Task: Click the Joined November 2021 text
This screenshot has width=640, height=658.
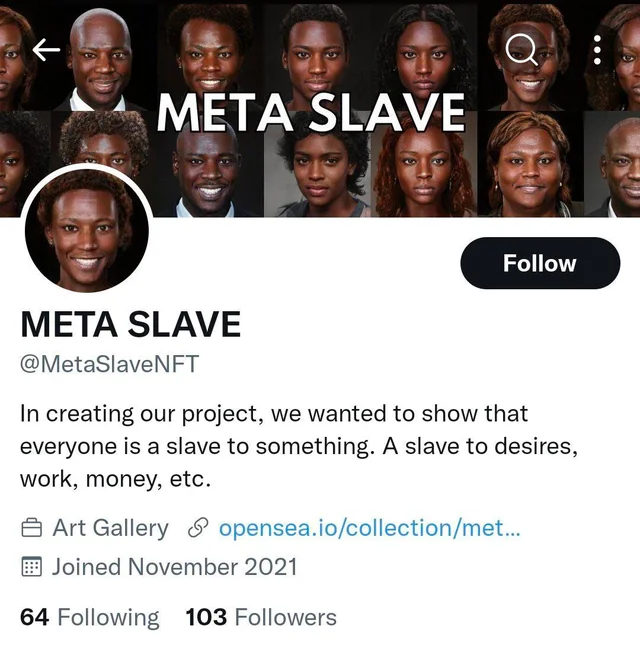Action: click(x=174, y=567)
